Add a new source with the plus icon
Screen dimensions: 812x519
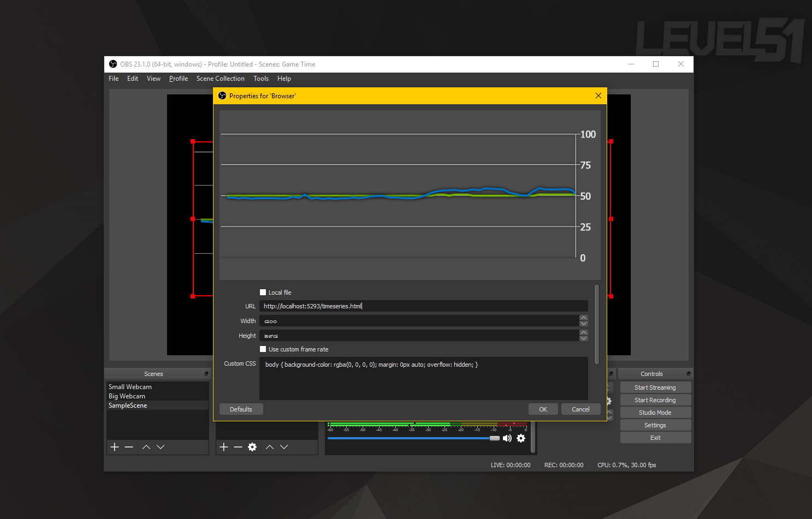pos(224,447)
